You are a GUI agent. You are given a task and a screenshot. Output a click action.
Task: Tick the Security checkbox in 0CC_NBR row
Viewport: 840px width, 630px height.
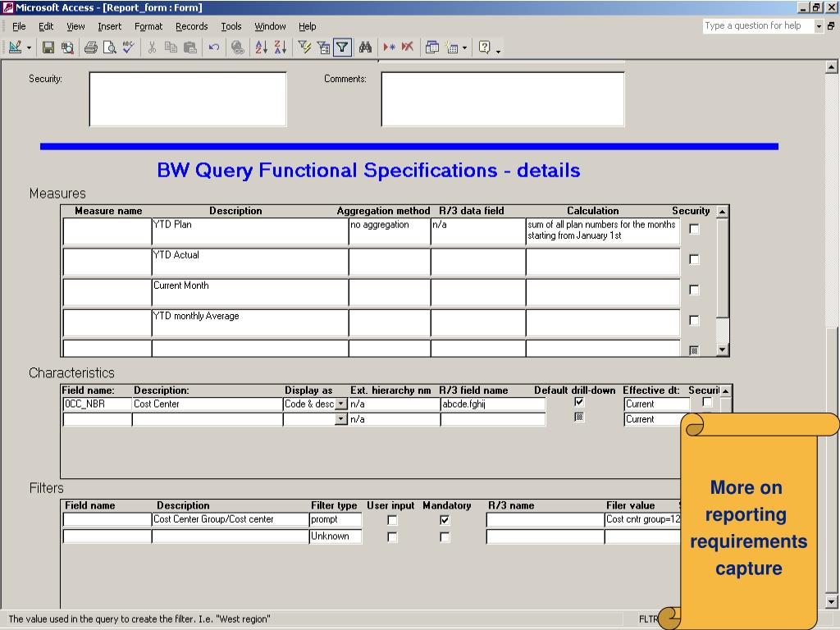tap(707, 402)
